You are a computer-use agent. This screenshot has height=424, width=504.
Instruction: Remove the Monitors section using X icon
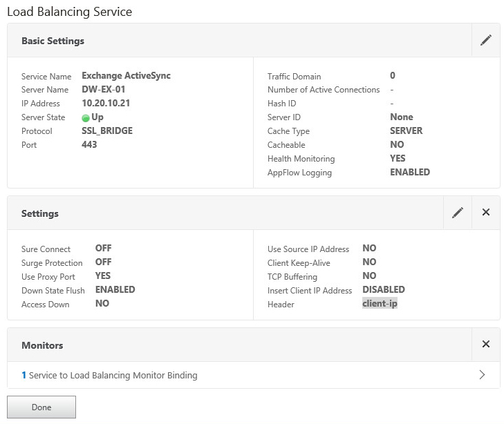(x=485, y=345)
